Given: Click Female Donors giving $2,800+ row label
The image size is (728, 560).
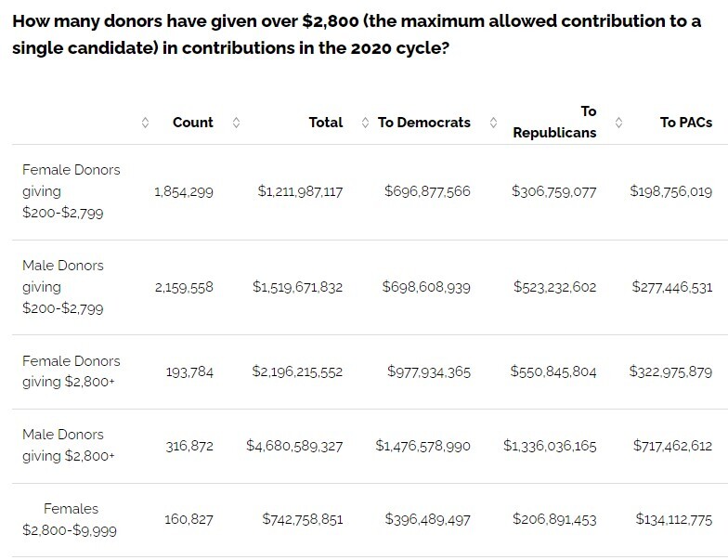Looking at the screenshot, I should pyautogui.click(x=71, y=371).
